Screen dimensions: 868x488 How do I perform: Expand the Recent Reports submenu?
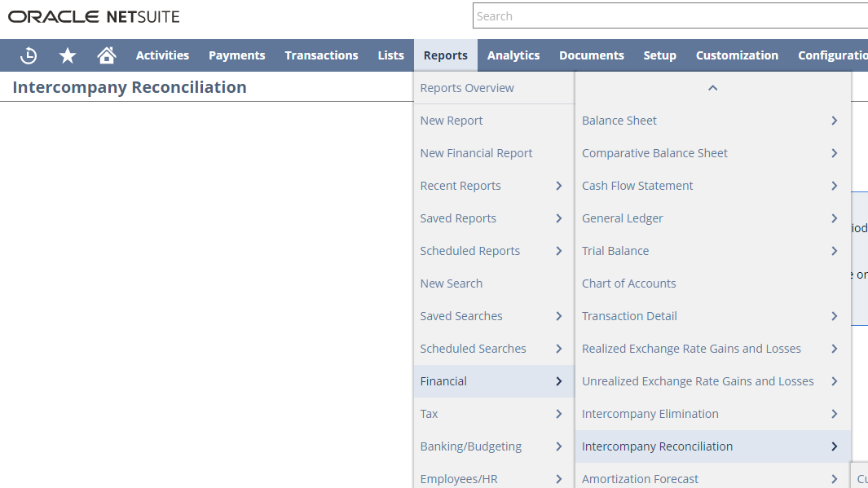tap(560, 185)
